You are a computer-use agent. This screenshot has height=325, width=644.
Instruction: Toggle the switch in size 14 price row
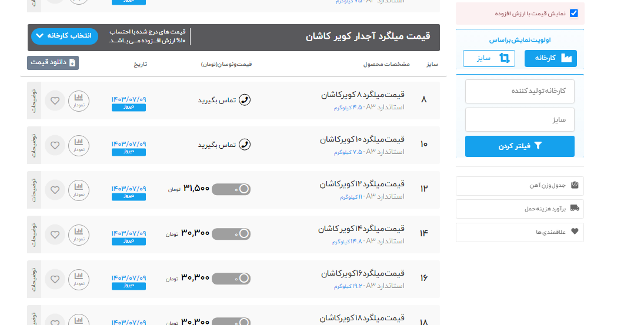pyautogui.click(x=231, y=234)
